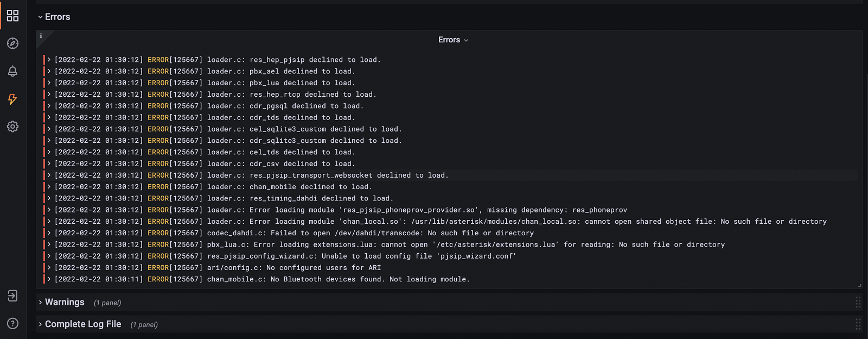The width and height of the screenshot is (868, 339).
Task: Click the Errors panel resize corner handle
Action: (859, 285)
